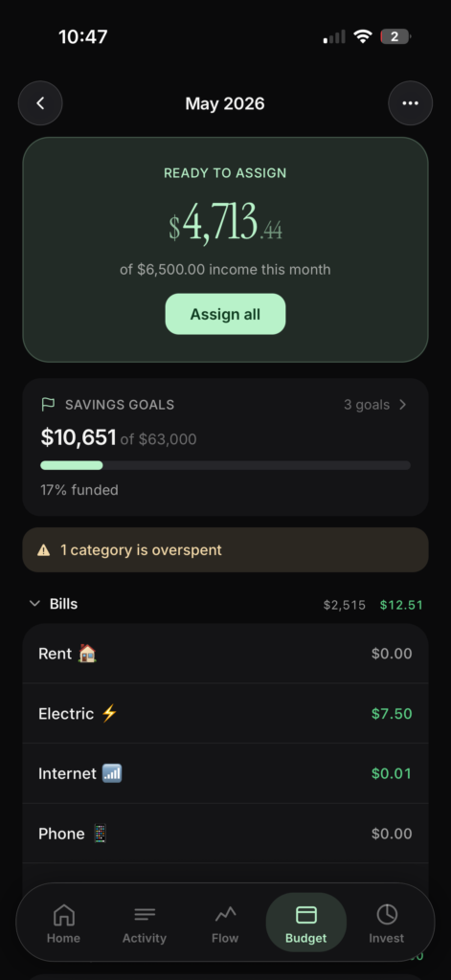Collapse the Bills category group
The image size is (451, 980).
coord(35,604)
